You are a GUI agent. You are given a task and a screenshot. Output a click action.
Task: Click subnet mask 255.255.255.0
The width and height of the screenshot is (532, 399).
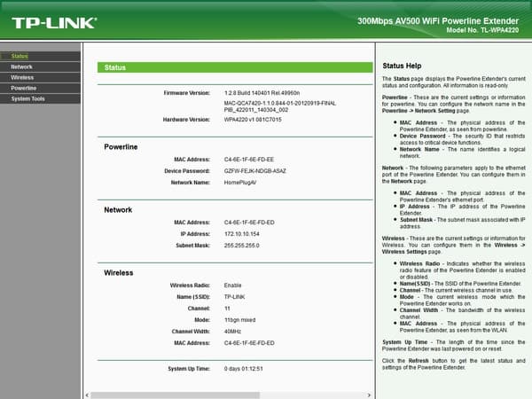pyautogui.click(x=241, y=246)
